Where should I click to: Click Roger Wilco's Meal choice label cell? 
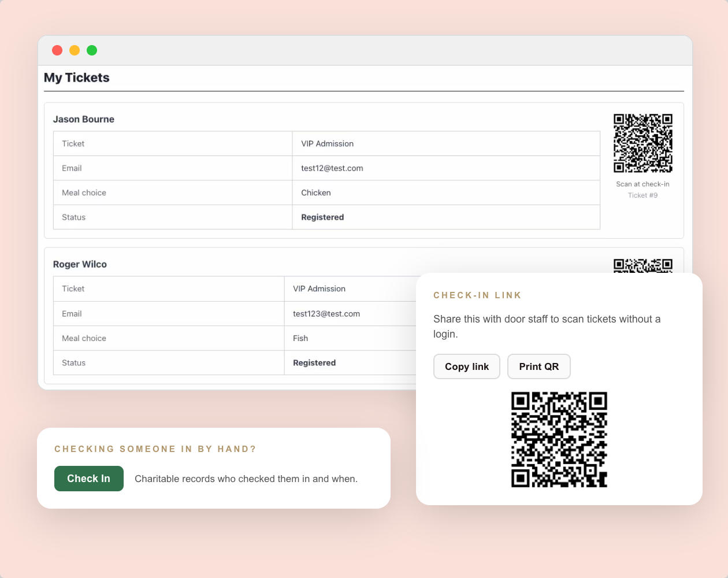pyautogui.click(x=169, y=338)
